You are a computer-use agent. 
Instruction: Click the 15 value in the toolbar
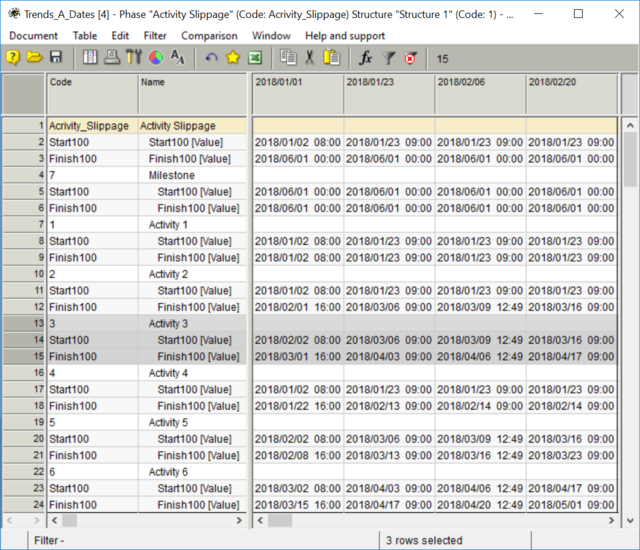tap(442, 59)
